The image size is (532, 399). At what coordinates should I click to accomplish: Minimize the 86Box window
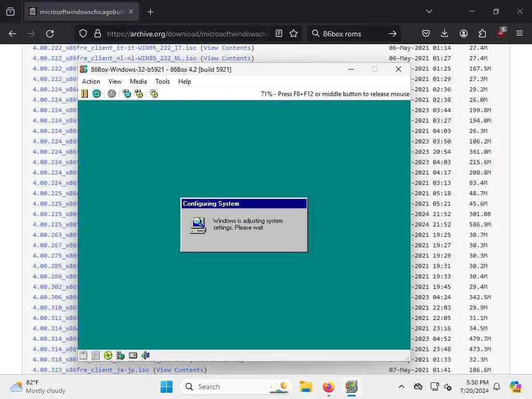pos(351,69)
